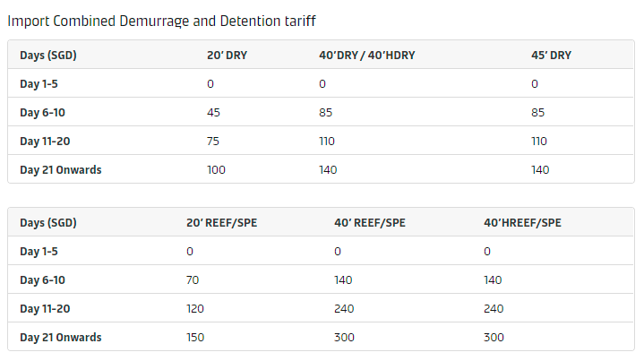This screenshot has height=361, width=644.
Task: Select the 20' DRY column header
Action: [228, 55]
